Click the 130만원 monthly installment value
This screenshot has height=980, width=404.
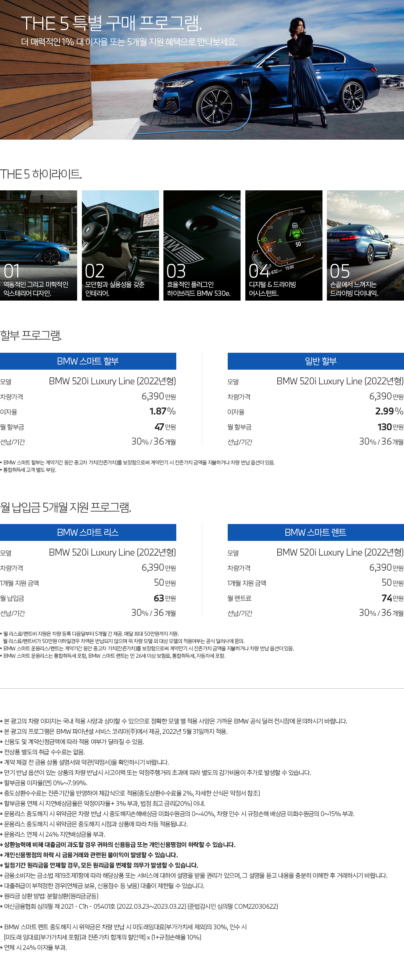[x=391, y=427]
